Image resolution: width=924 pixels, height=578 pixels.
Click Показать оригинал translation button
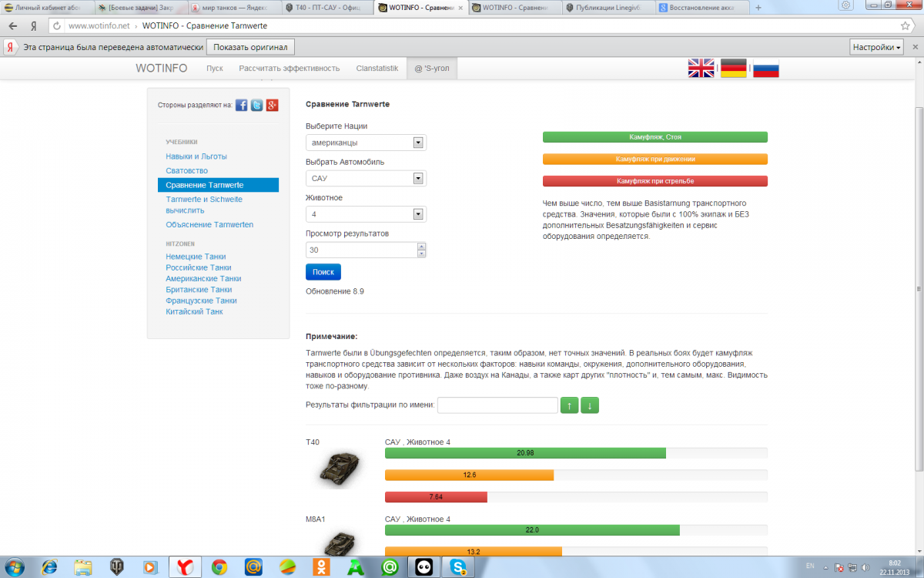pos(250,47)
